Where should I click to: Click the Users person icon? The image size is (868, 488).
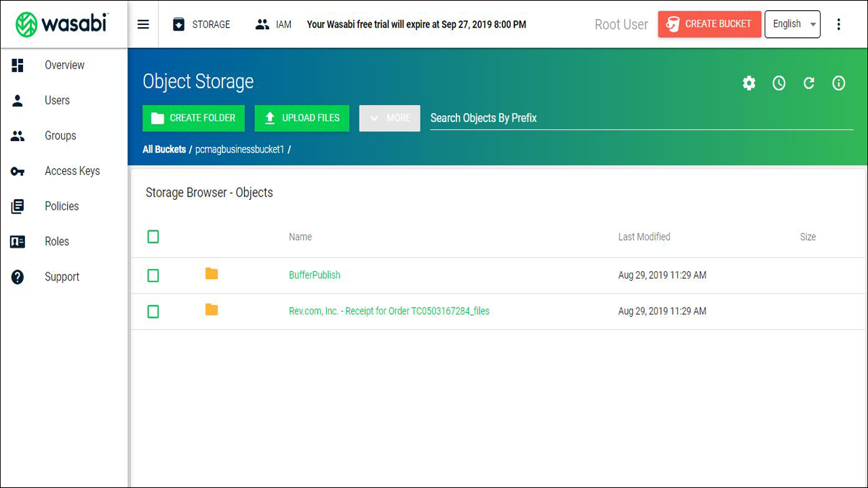click(x=18, y=100)
